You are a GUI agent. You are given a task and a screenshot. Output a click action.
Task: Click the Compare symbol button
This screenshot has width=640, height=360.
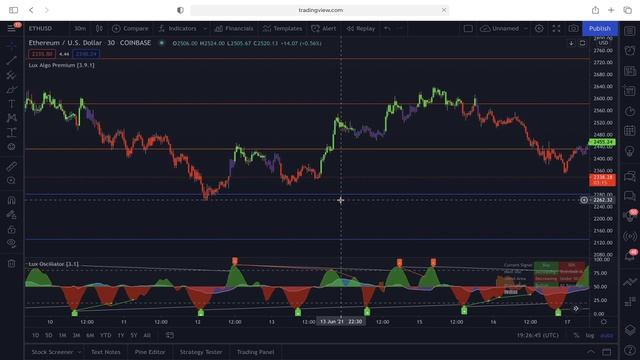click(x=130, y=29)
